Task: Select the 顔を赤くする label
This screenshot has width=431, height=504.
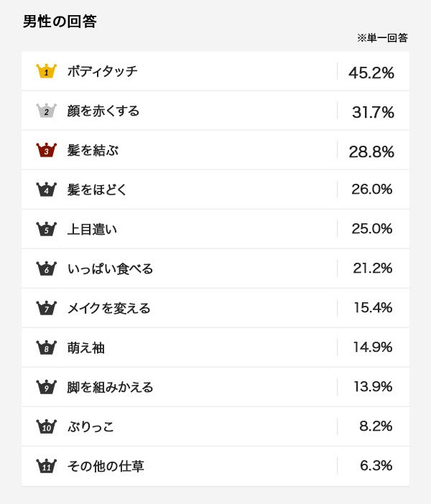Action: 103,111
